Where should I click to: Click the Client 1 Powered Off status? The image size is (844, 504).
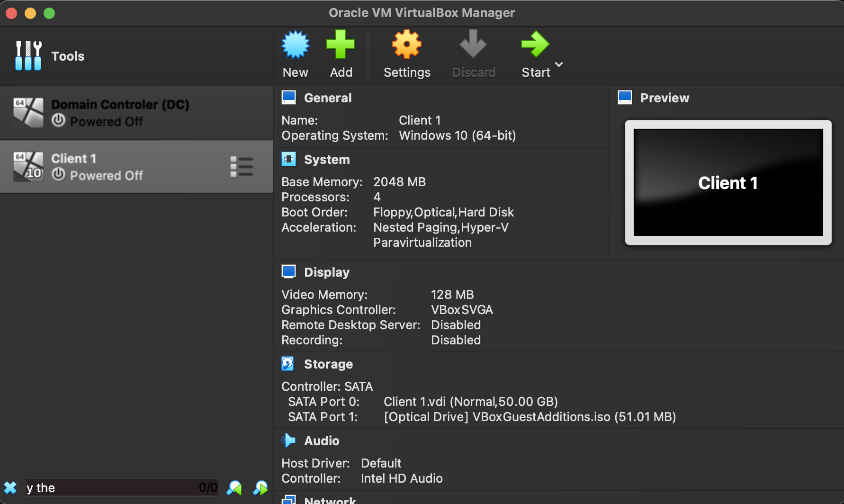tap(106, 176)
